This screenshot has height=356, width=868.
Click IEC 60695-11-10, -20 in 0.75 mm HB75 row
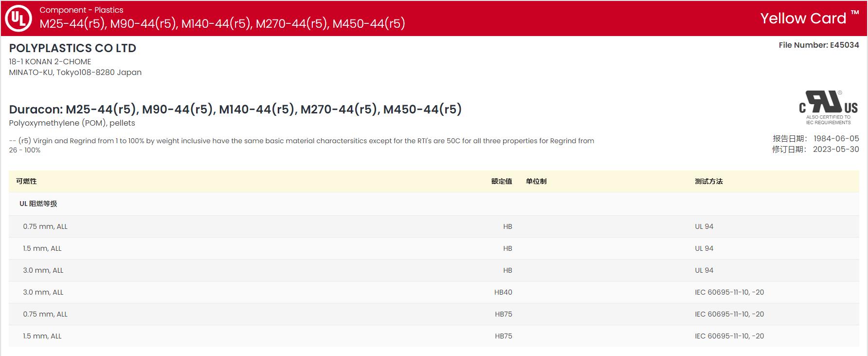(x=729, y=314)
